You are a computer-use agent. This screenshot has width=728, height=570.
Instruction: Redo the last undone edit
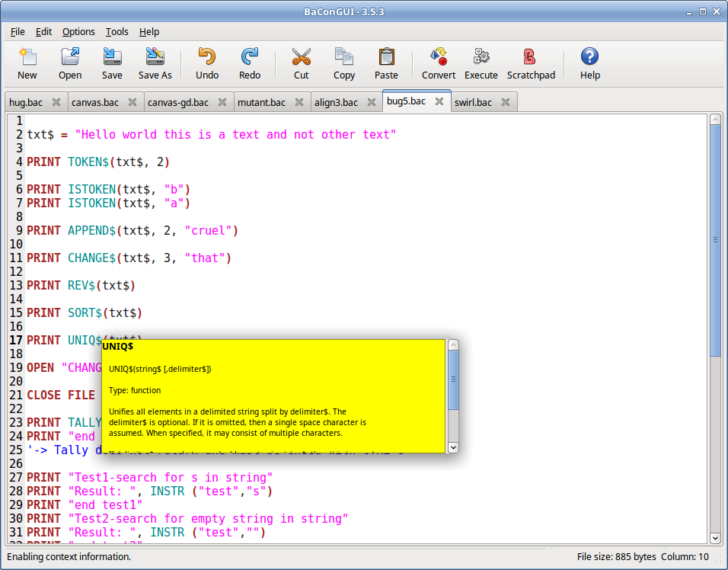[x=250, y=63]
